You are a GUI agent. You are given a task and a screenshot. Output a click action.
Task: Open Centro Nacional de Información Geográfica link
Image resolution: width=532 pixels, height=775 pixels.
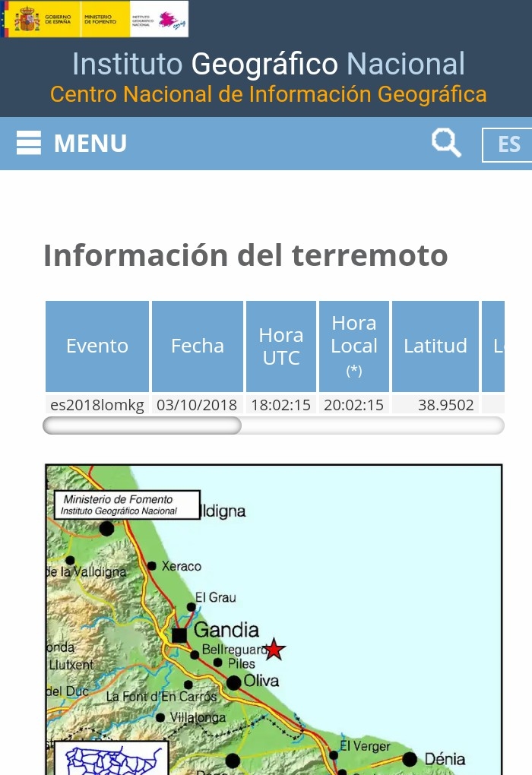coord(268,94)
